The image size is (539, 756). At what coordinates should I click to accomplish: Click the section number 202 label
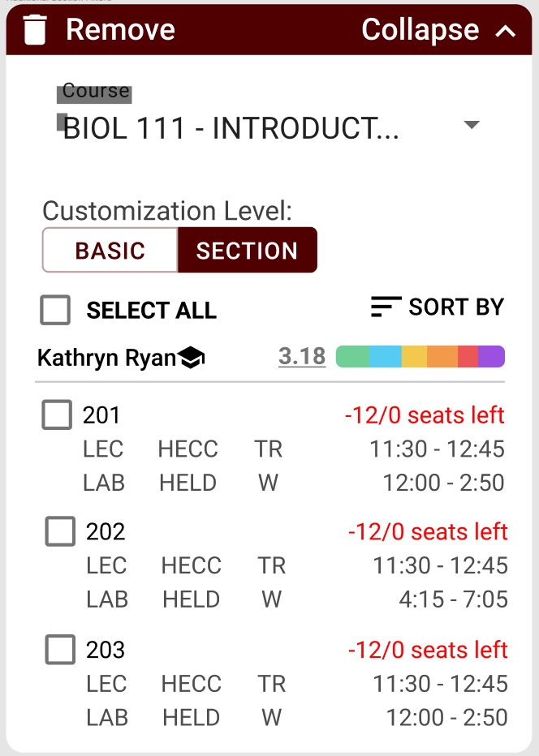click(107, 531)
